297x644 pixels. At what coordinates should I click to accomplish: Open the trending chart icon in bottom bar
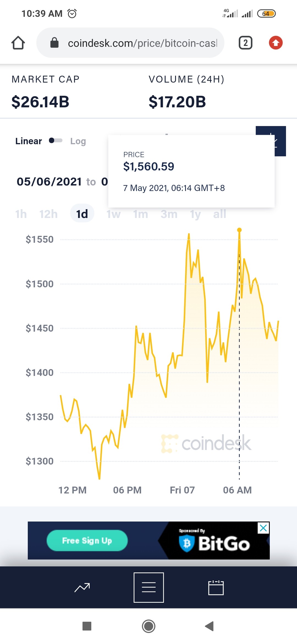pos(82,588)
